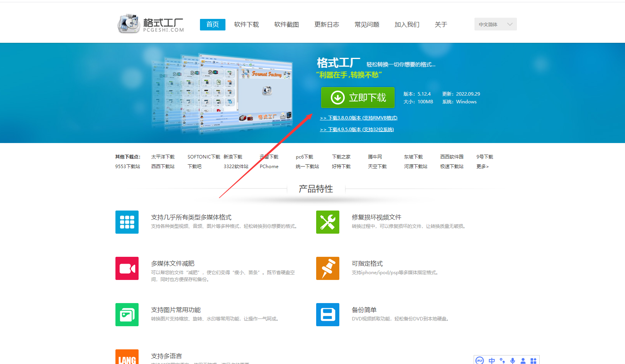Expand more download sites via 更多>

point(483,166)
